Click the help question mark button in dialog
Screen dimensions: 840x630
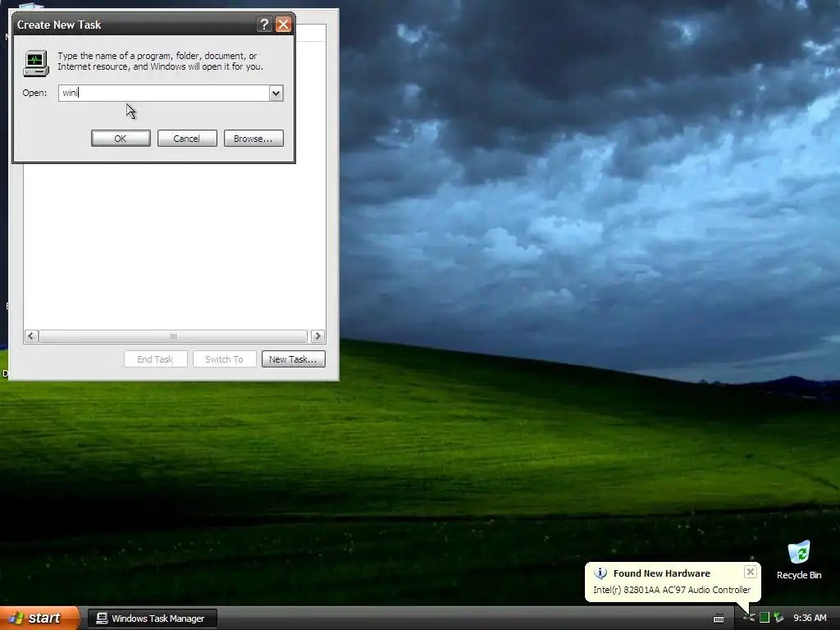click(264, 24)
